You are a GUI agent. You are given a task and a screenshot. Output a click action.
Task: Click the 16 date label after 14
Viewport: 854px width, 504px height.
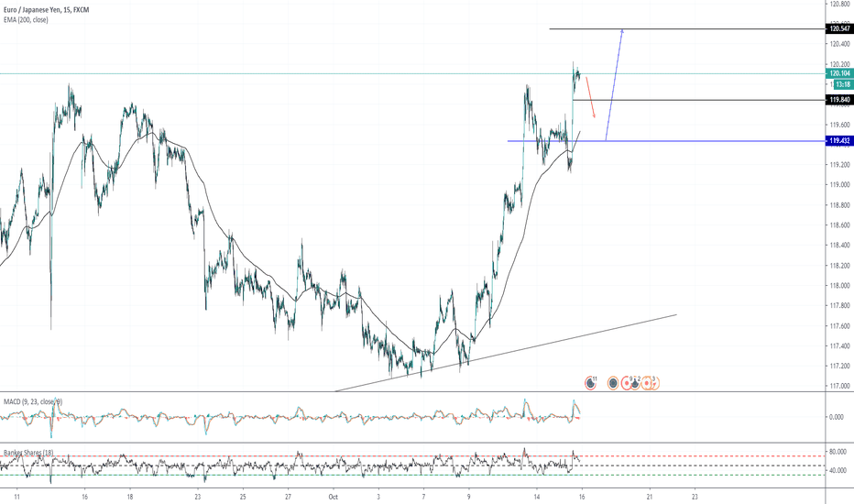(x=582, y=497)
